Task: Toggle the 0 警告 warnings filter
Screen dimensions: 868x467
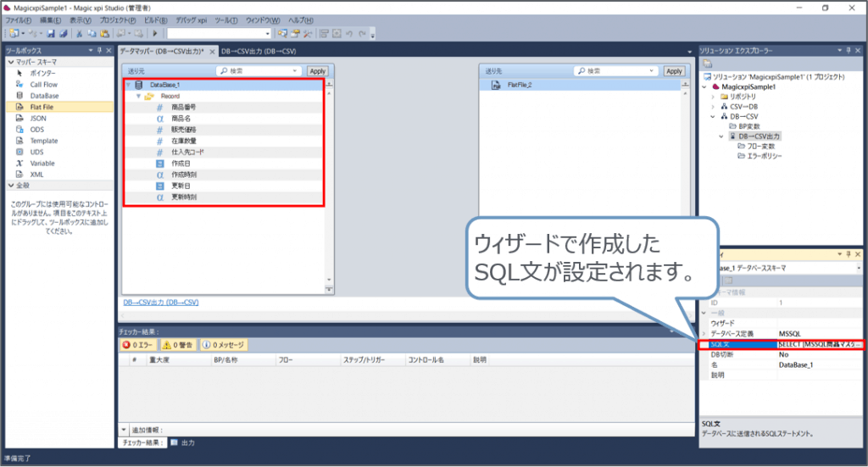Action: coord(178,345)
